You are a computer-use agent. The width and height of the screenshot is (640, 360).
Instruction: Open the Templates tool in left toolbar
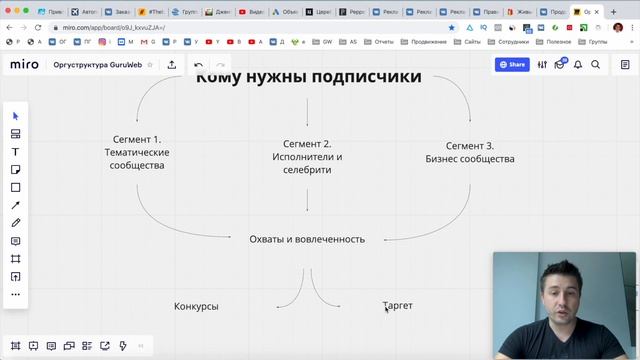click(16, 134)
